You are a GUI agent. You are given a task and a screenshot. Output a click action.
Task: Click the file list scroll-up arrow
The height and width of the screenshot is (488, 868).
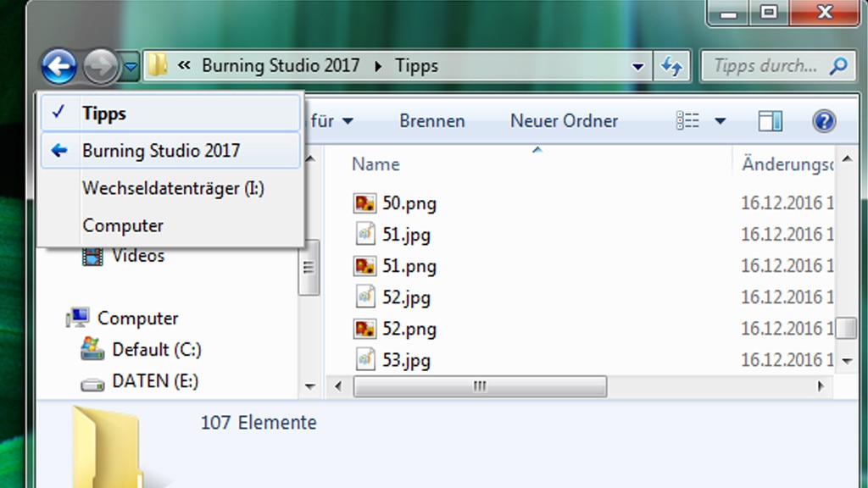(847, 159)
